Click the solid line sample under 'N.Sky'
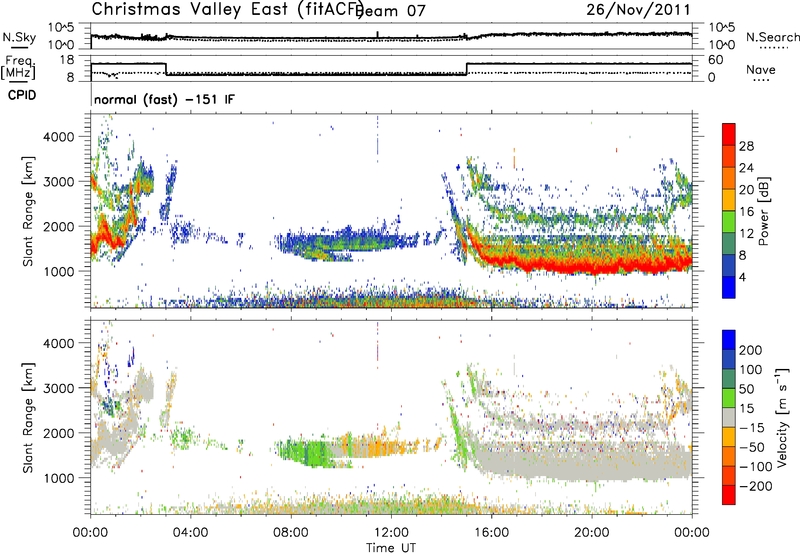800x554 pixels. click(19, 47)
